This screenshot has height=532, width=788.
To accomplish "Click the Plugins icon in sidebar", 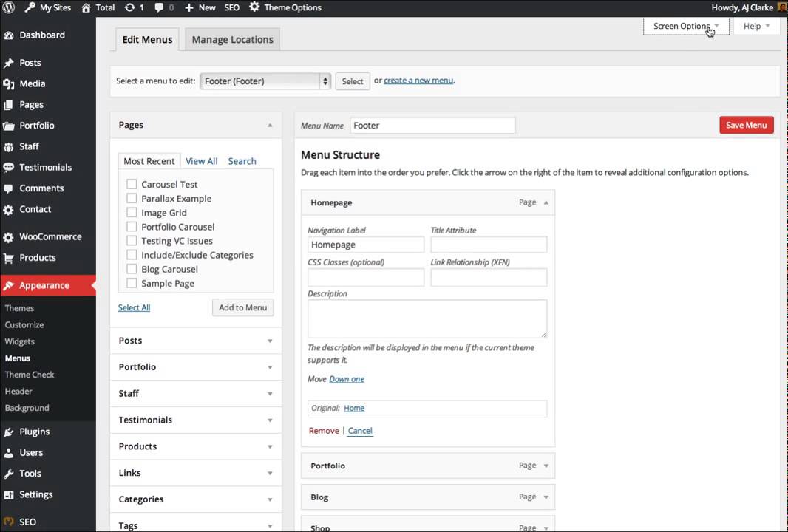I will click(9, 432).
